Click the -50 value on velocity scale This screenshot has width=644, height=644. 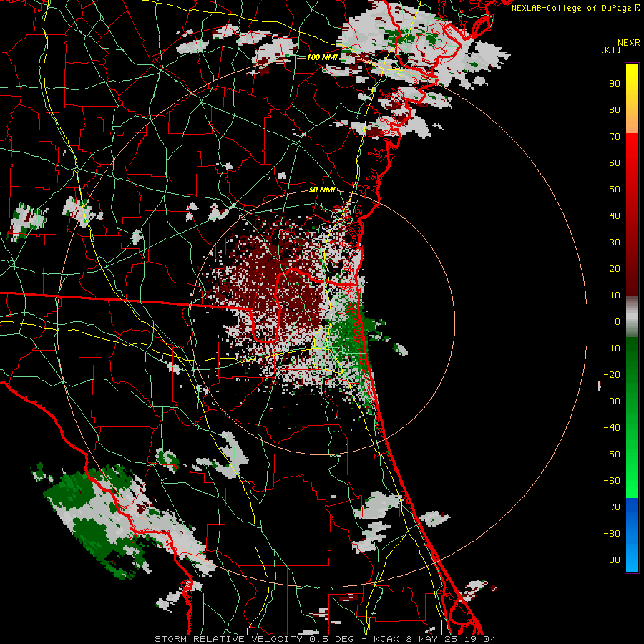[x=612, y=454]
